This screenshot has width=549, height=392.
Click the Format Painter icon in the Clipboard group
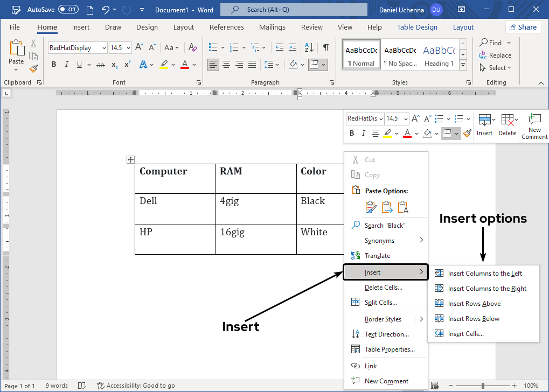click(x=33, y=68)
